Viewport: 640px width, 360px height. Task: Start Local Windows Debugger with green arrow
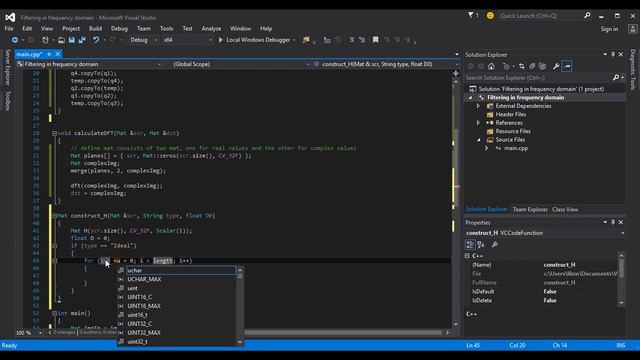point(221,40)
